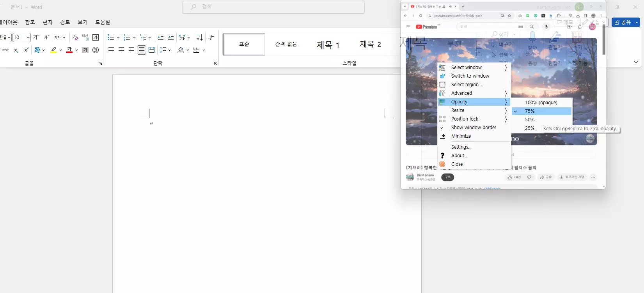The width and height of the screenshot is (644, 293).
Task: Clear all text formatting
Action: 75,37
